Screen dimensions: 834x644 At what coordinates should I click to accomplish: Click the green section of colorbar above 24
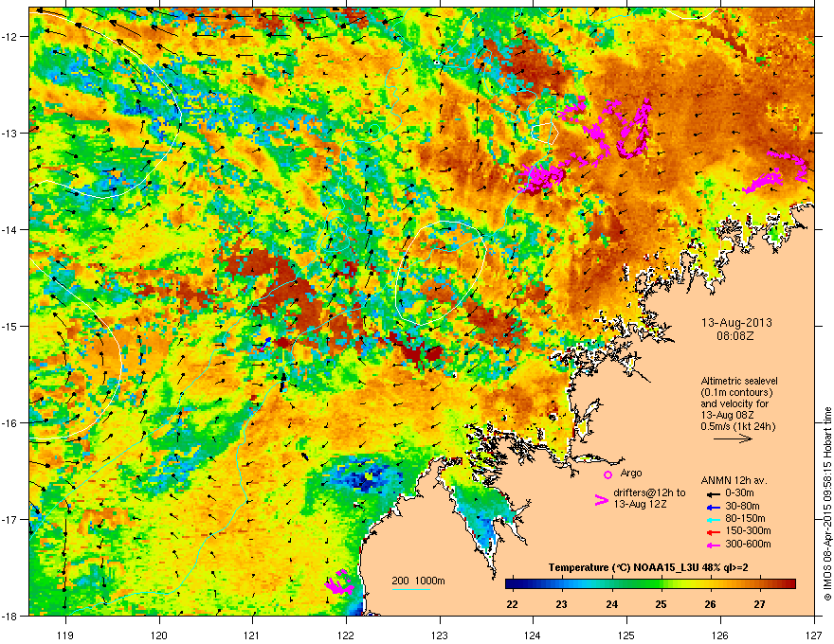coord(612,584)
